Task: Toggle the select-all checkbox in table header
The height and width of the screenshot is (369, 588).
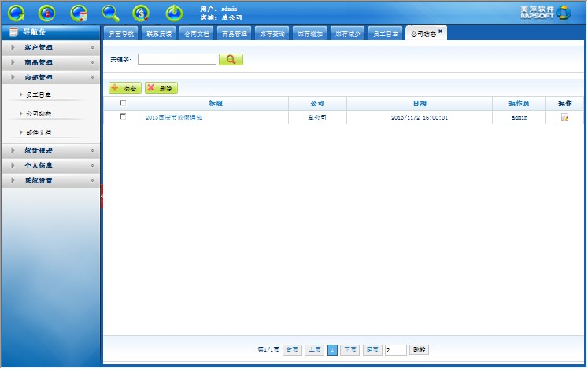Action: coord(122,103)
